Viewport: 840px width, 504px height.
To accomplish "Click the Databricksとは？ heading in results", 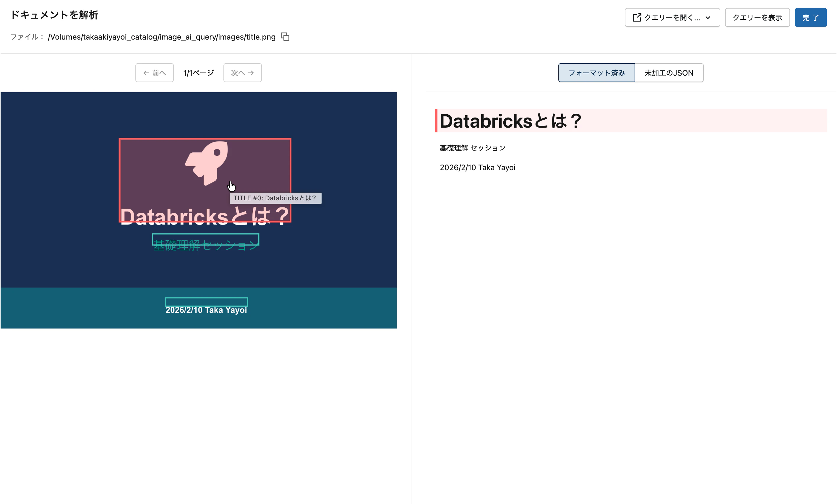I will pyautogui.click(x=510, y=121).
